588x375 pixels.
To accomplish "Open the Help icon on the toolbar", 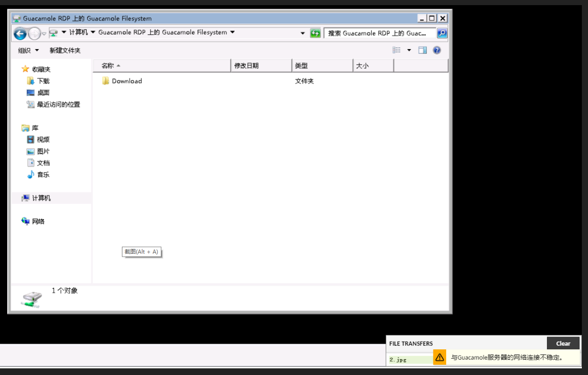I will tap(436, 50).
